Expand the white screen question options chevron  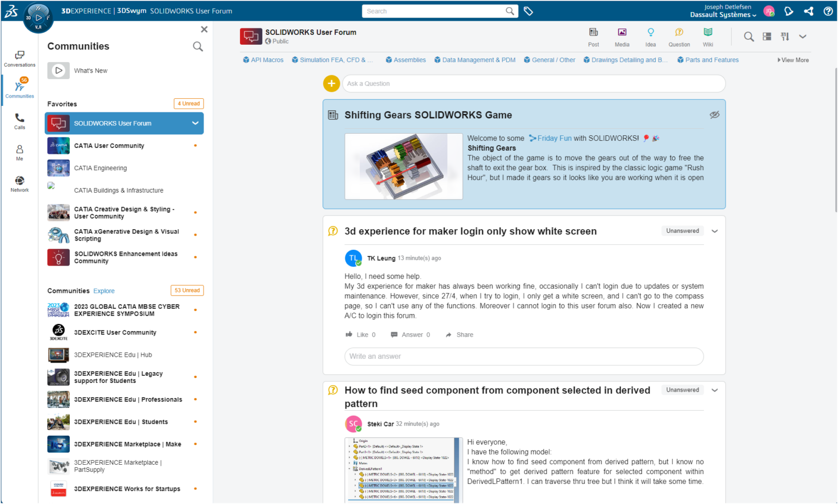coord(715,231)
